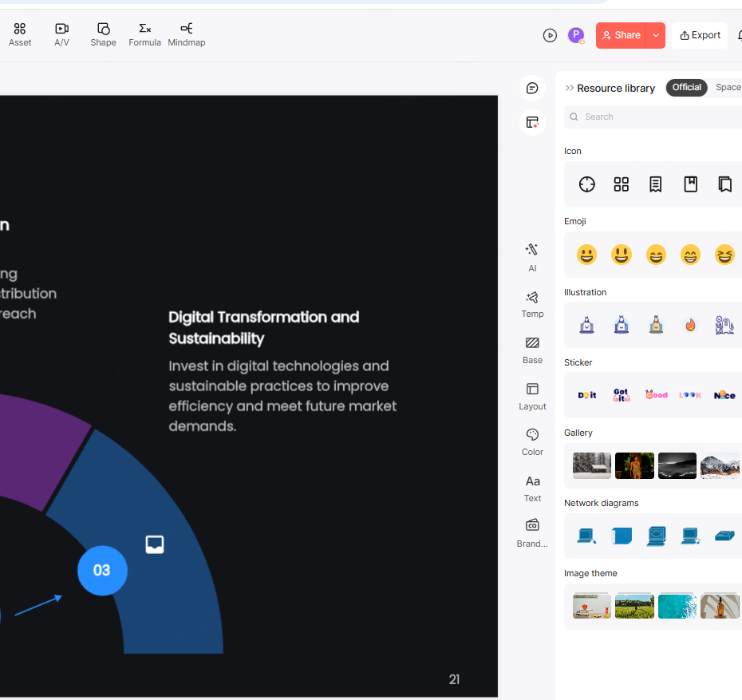Switch to the Official tab
742x700 pixels.
click(x=686, y=88)
